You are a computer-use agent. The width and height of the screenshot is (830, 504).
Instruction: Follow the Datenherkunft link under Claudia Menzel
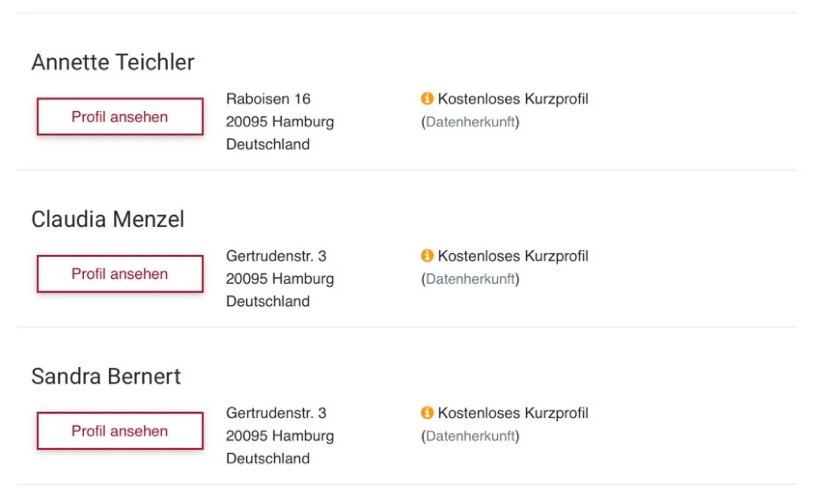click(470, 279)
